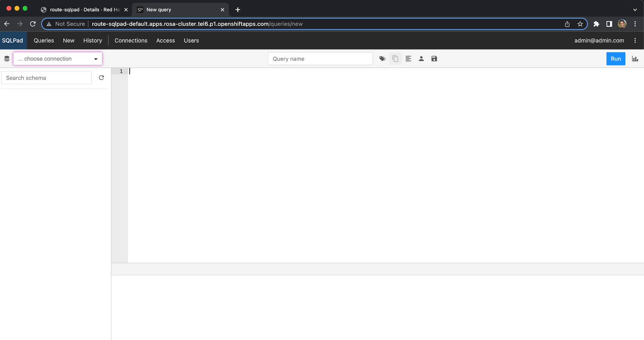
Task: Open the Queries menu item
Action: coord(44,40)
